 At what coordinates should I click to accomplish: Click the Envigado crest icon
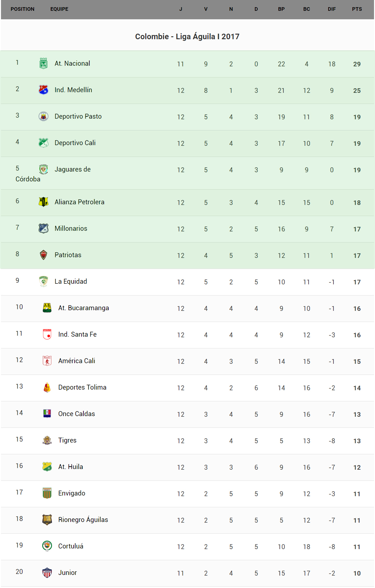point(47,493)
